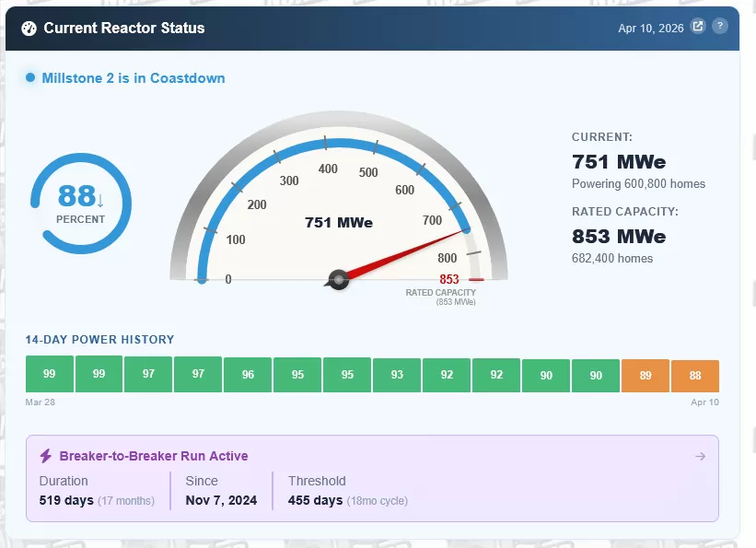Click the help question mark icon

(720, 26)
